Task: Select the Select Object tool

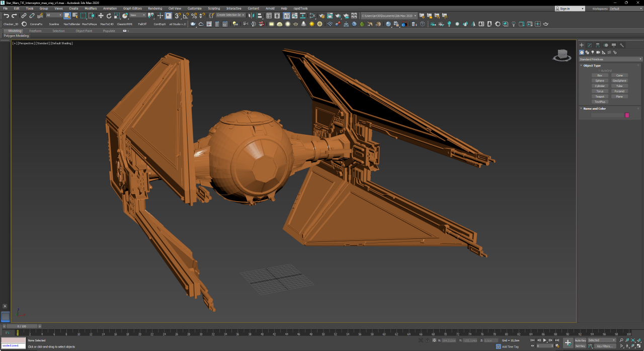Action: click(x=66, y=16)
